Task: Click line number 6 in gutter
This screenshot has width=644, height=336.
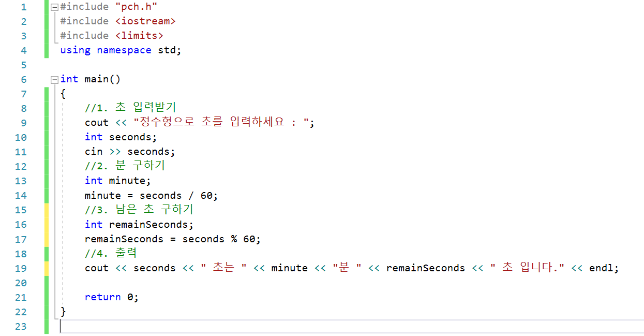Action: [23, 79]
